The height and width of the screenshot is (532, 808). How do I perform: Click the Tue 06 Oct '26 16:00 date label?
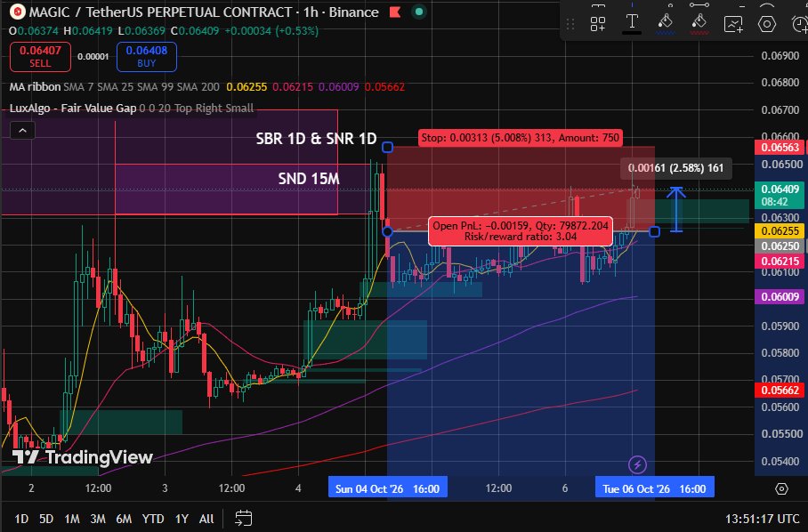(x=654, y=488)
